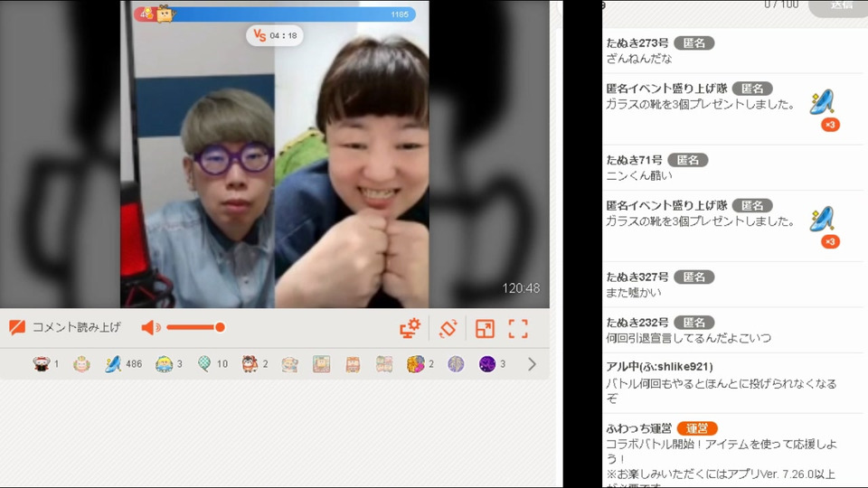Open the たぬき232号 commenter name
Screen dimensions: 868x488
tap(637, 323)
